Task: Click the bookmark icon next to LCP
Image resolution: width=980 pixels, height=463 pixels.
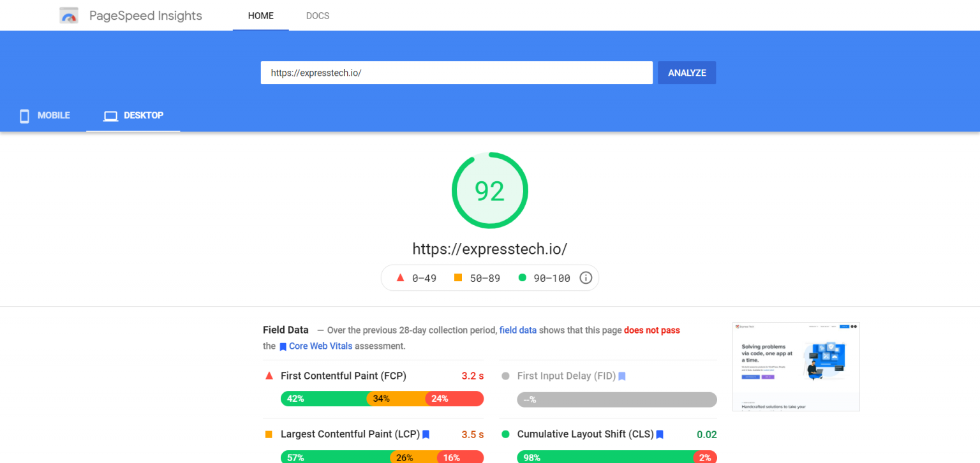Action: coord(426,434)
